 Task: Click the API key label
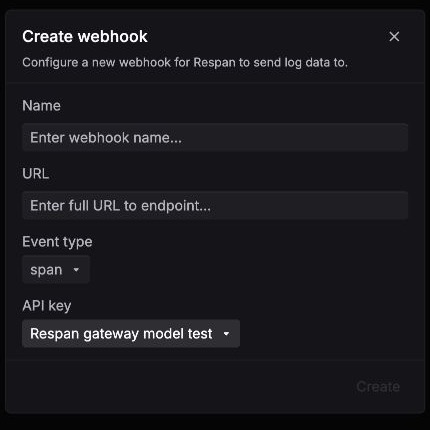[47, 306]
